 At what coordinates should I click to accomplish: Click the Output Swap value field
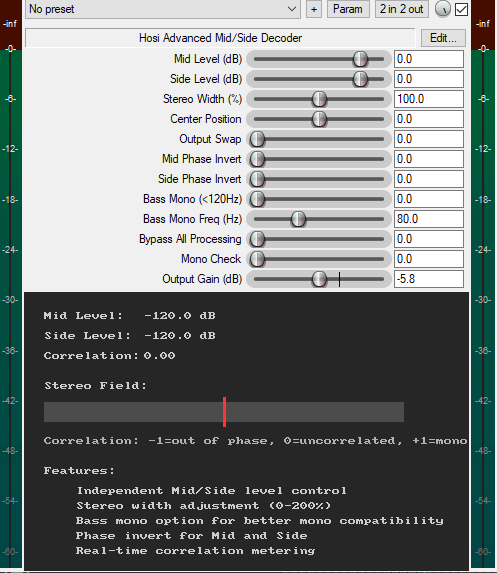point(429,139)
